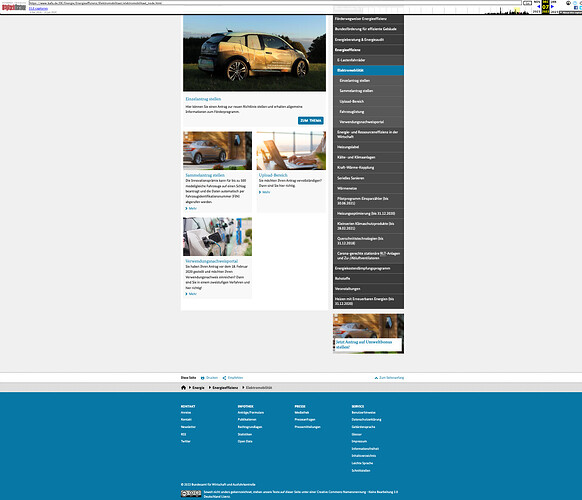Open Leichte Sprache link in footer

[362, 463]
